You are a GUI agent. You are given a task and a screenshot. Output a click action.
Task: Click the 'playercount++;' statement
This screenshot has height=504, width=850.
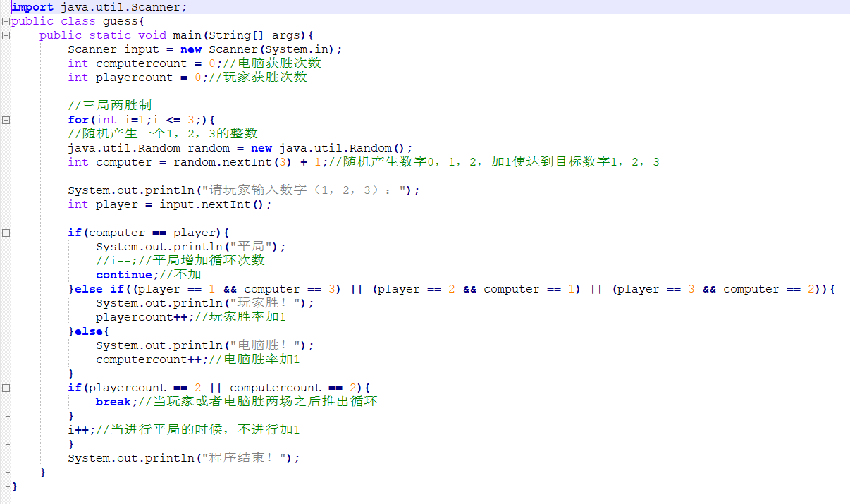pyautogui.click(x=145, y=317)
